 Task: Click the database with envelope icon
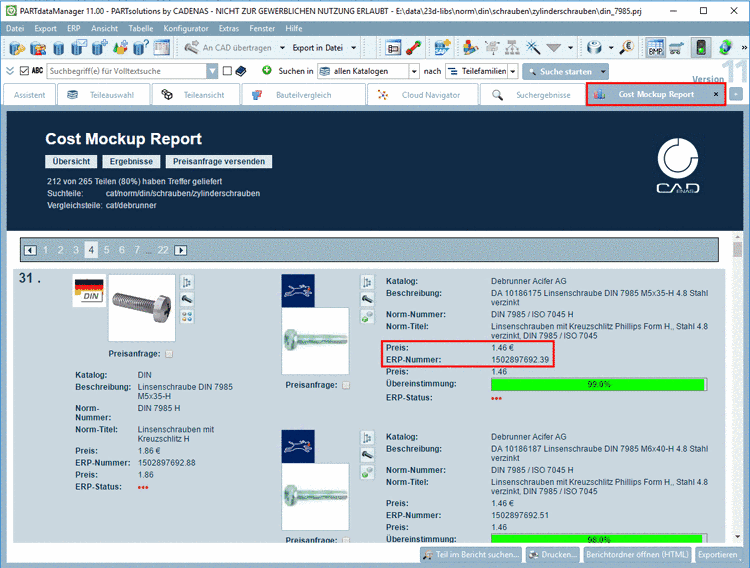79,48
